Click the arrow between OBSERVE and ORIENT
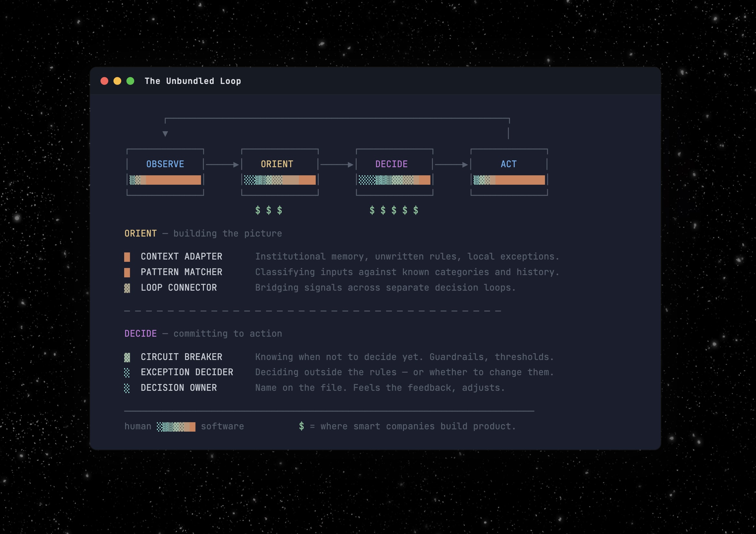 223,165
